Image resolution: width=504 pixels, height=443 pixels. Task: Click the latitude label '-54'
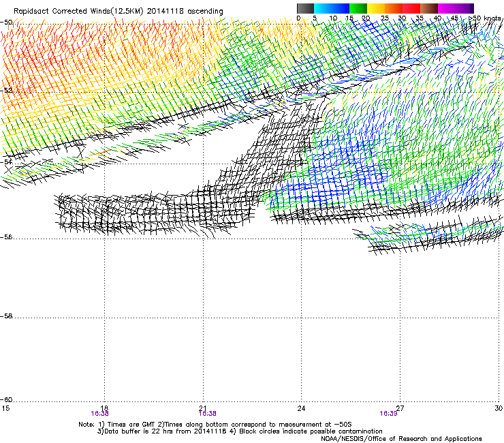point(6,162)
